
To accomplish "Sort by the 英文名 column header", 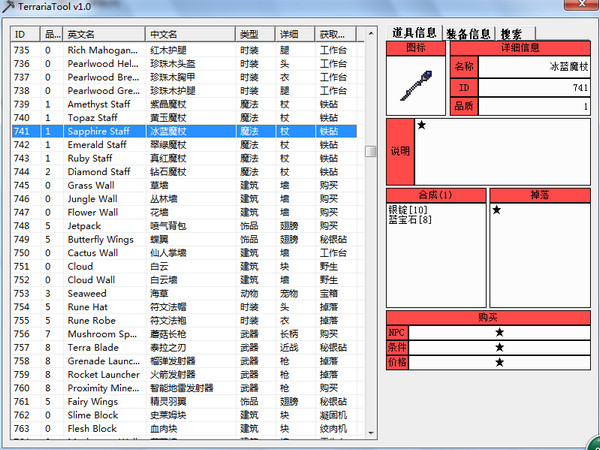I will (104, 34).
